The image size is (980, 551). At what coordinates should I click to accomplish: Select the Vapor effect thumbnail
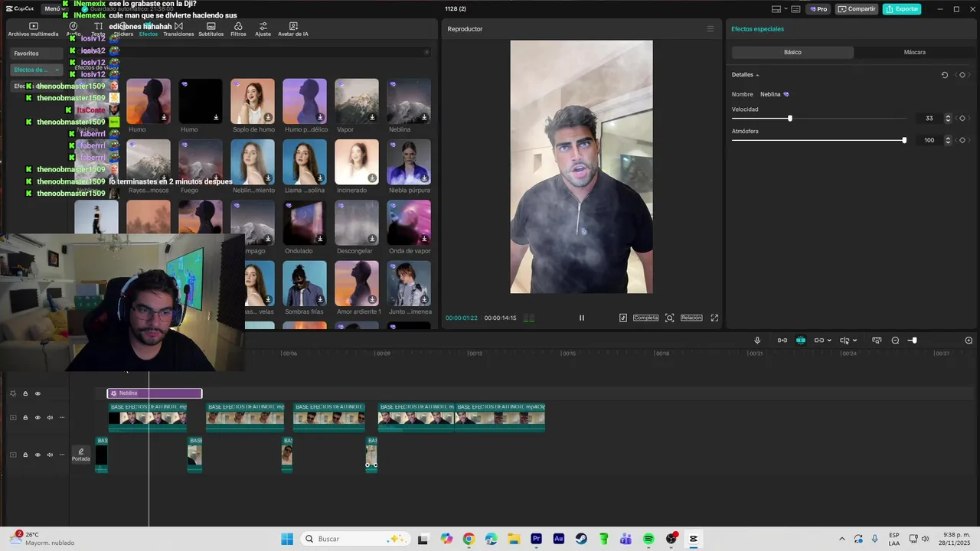point(356,101)
